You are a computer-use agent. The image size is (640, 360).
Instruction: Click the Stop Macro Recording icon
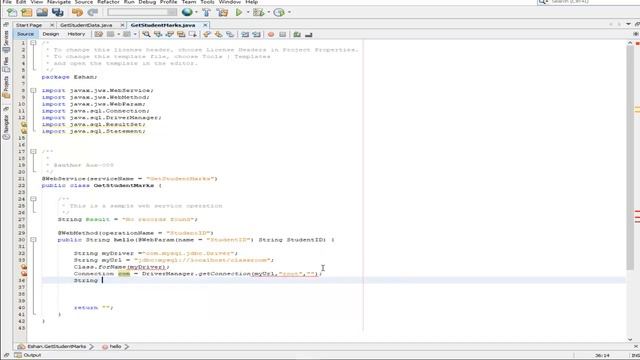(x=282, y=35)
